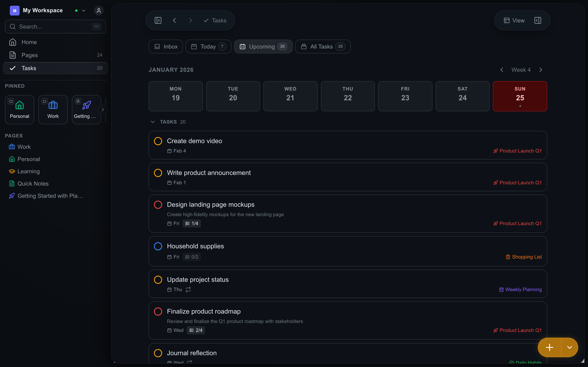
Task: Open the Work pinned page with briefcase icon
Action: [x=53, y=109]
